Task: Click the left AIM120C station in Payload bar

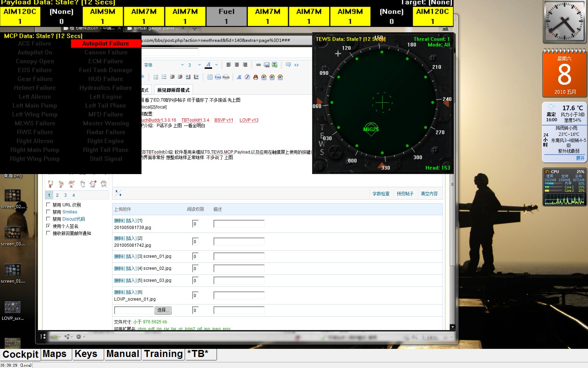Action: pyautogui.click(x=20, y=16)
